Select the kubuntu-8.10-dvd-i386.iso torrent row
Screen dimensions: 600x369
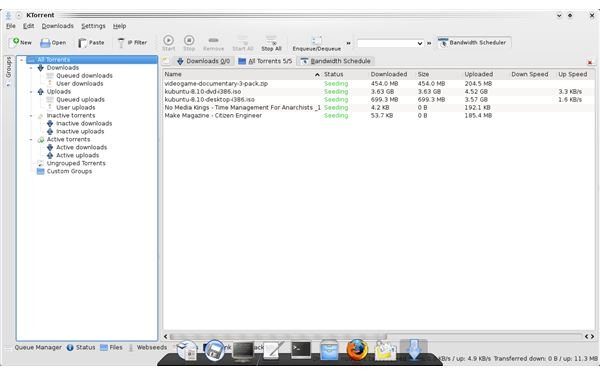(x=378, y=91)
